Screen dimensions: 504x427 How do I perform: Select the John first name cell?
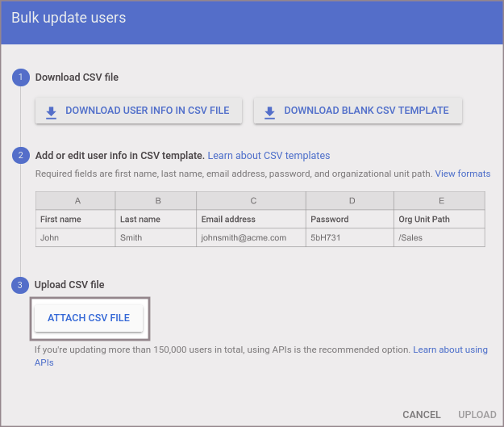point(50,238)
